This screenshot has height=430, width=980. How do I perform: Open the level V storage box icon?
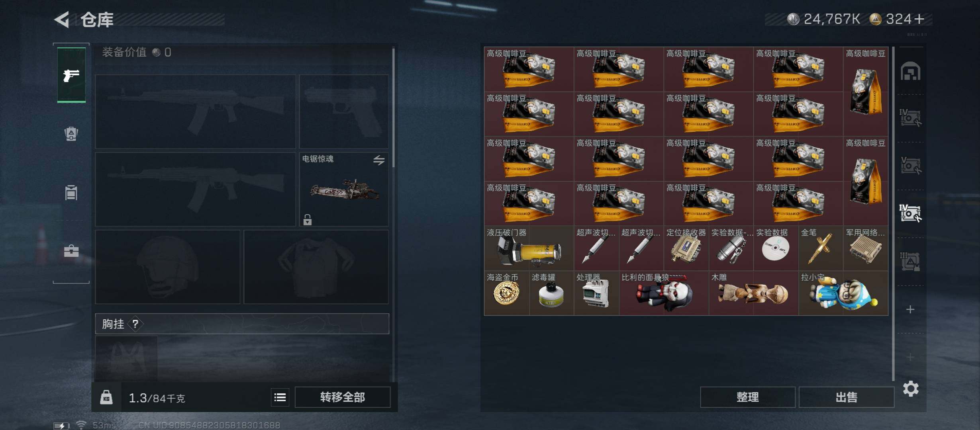click(x=910, y=165)
